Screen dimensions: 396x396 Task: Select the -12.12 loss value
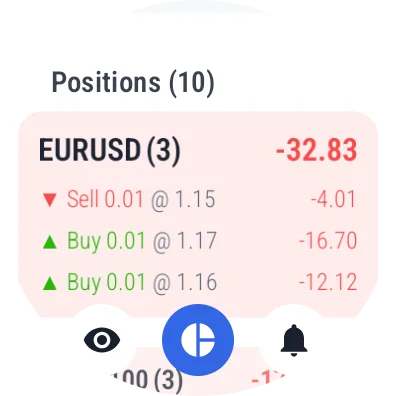pyautogui.click(x=328, y=282)
